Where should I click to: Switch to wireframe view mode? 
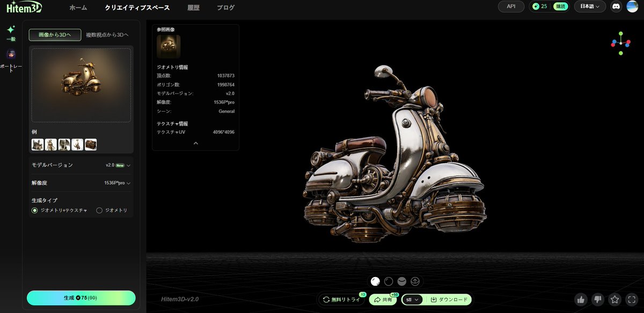click(387, 281)
